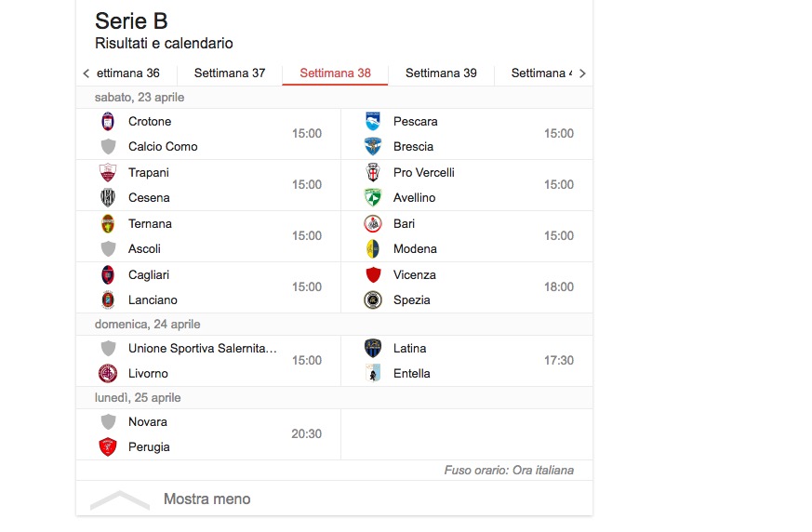The width and height of the screenshot is (812, 532).
Task: Open the Novara vs Perugia match
Action: point(209,434)
